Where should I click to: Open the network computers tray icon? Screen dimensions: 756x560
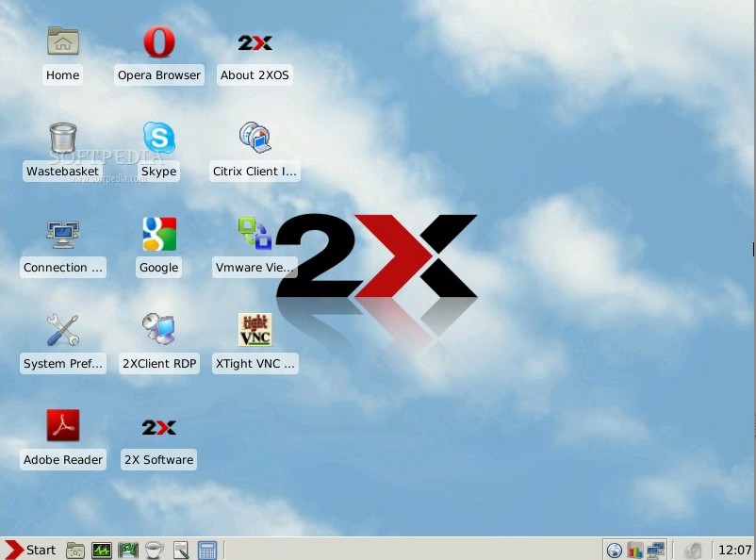(656, 551)
